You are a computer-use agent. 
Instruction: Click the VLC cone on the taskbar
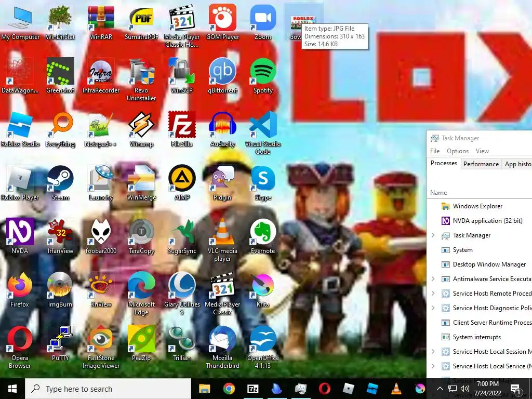pyautogui.click(x=396, y=389)
